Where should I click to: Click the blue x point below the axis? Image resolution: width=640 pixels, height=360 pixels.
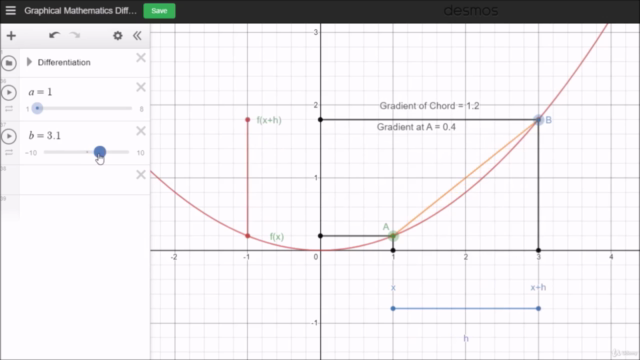(393, 309)
